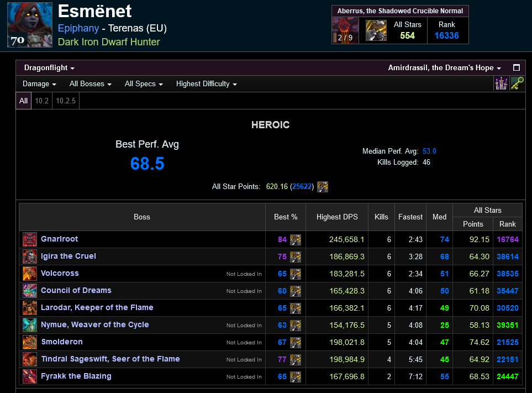Click the Aberrus raid progress 2/9 icon
The width and height of the screenshot is (532, 393).
coord(345,30)
